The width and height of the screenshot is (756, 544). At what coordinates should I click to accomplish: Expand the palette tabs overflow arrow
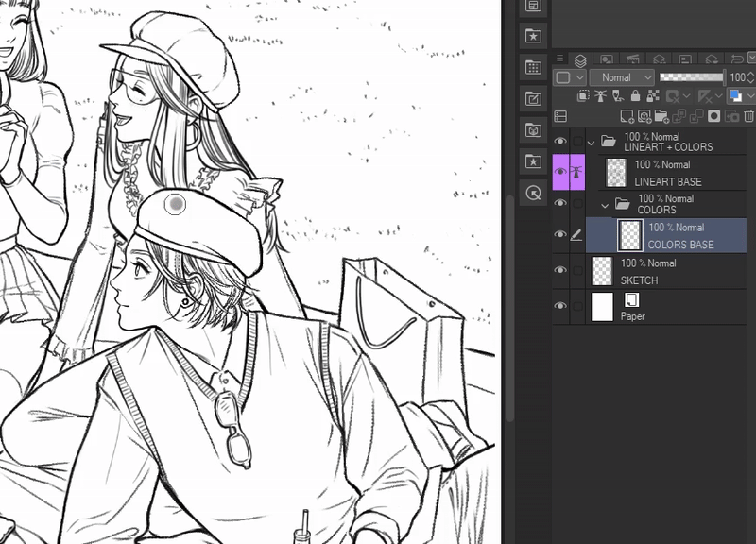coord(751,58)
